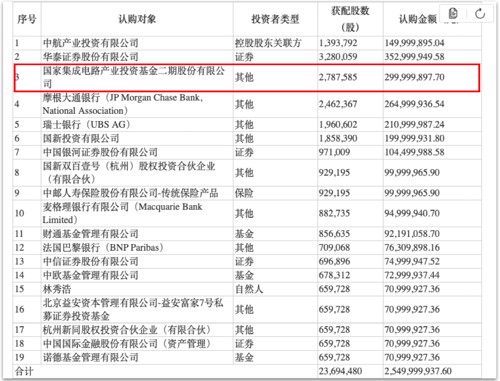
Task: Click the red-highlighted 国家集成电路产业投资基金 cell
Action: point(134,77)
